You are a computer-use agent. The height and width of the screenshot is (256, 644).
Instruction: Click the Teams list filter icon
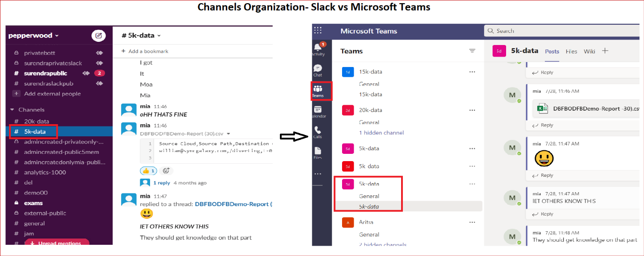pyautogui.click(x=472, y=51)
